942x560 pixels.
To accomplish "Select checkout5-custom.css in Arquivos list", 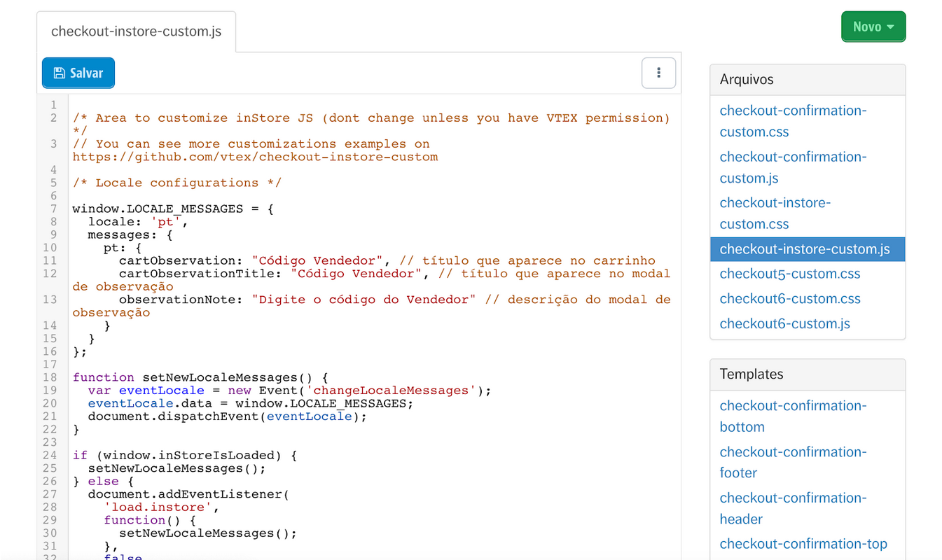I will click(x=790, y=274).
